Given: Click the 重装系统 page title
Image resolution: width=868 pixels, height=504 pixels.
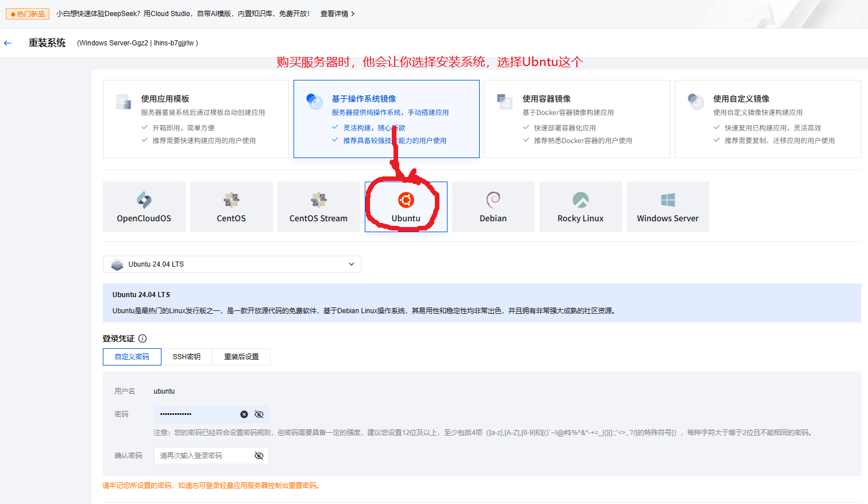Looking at the screenshot, I should [47, 43].
